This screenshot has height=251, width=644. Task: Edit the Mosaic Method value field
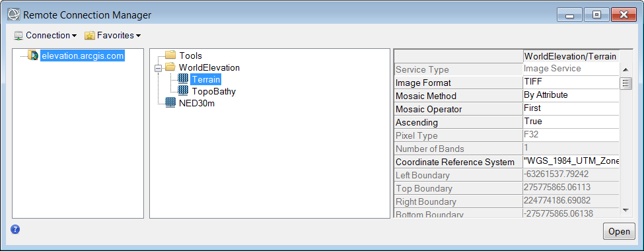[571, 95]
